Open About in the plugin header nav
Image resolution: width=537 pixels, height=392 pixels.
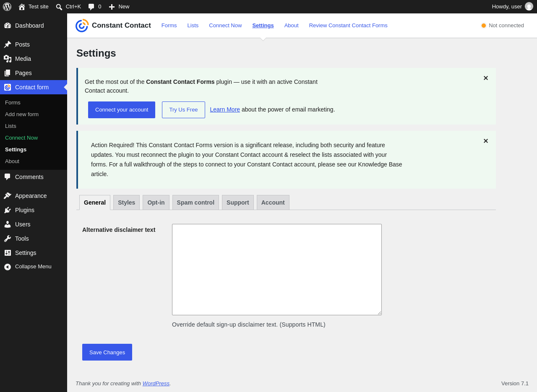click(x=292, y=26)
